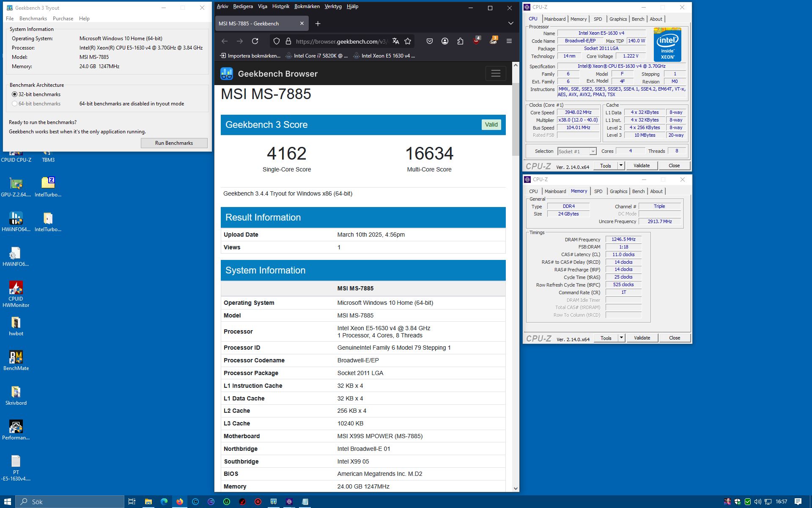Click the browser back arrow
This screenshot has height=508, width=812.
click(225, 41)
